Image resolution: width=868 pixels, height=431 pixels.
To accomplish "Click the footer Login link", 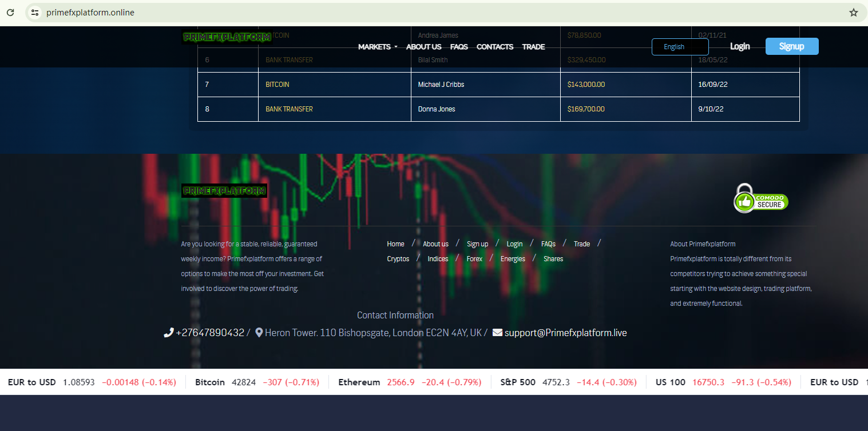I will point(514,244).
